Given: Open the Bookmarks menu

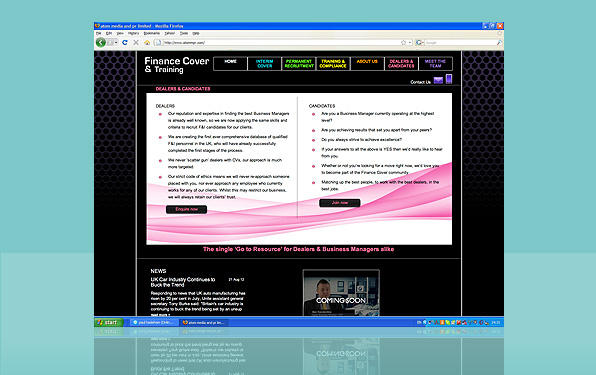Looking at the screenshot, I should click(151, 33).
